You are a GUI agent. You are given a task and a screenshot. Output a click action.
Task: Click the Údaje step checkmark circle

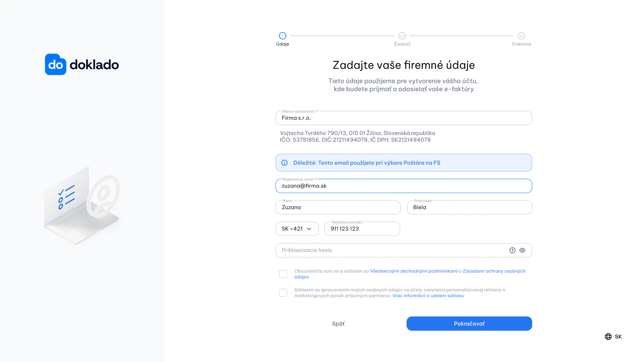pyautogui.click(x=282, y=36)
